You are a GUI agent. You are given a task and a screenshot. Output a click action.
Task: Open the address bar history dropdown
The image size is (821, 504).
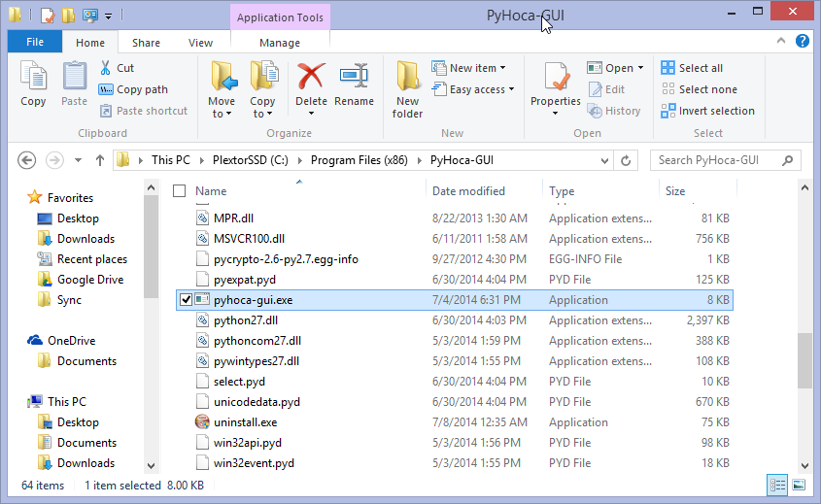604,160
